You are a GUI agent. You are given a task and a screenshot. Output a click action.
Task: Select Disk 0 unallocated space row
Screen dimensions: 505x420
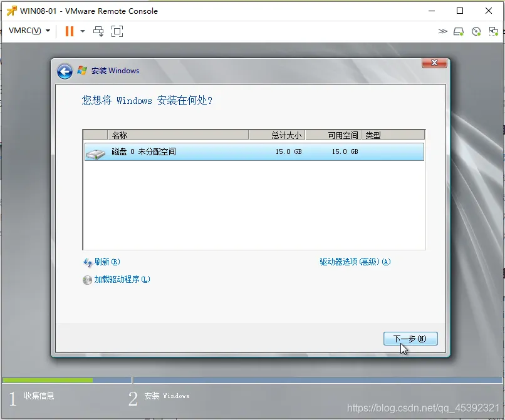(254, 151)
